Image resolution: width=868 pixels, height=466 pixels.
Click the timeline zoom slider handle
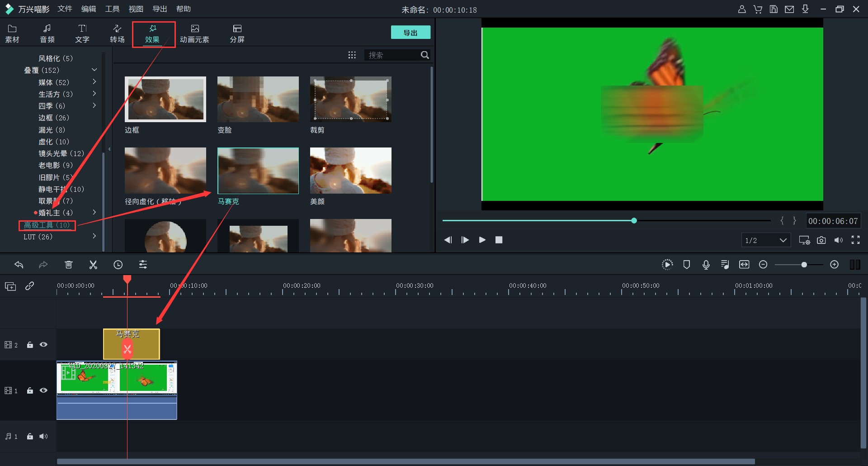pos(804,265)
